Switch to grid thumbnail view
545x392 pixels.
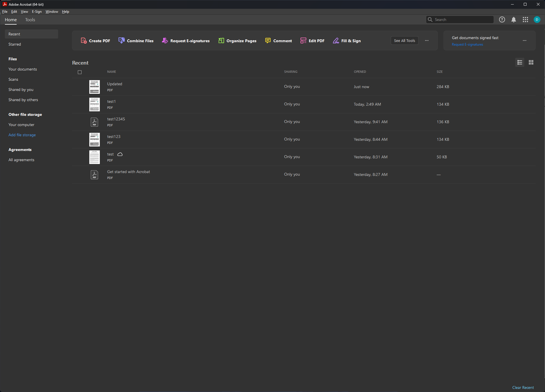click(x=531, y=62)
